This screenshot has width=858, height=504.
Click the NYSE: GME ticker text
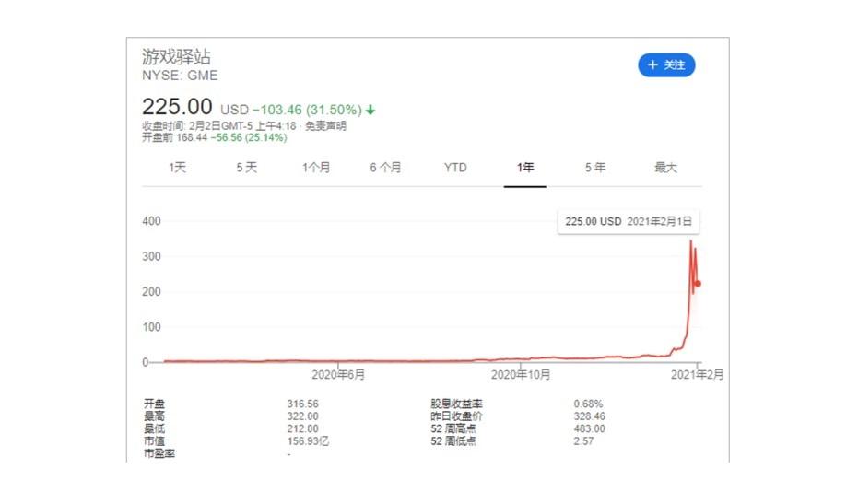click(x=180, y=76)
